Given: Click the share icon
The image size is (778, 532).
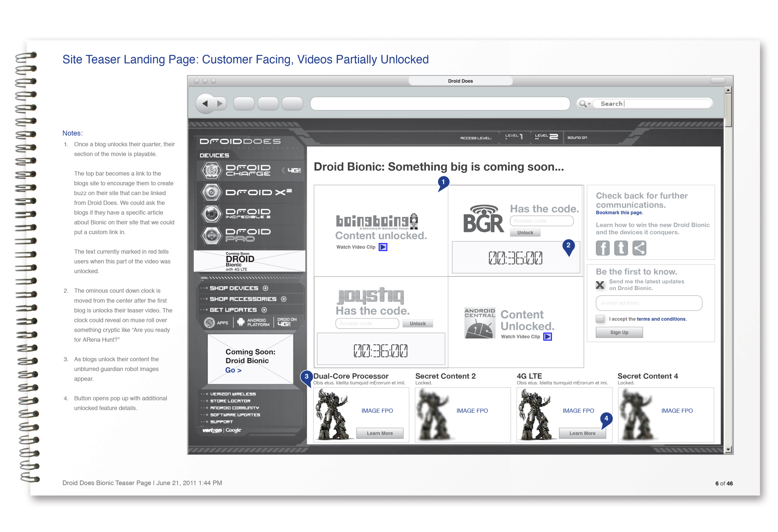Looking at the screenshot, I should pos(640,248).
